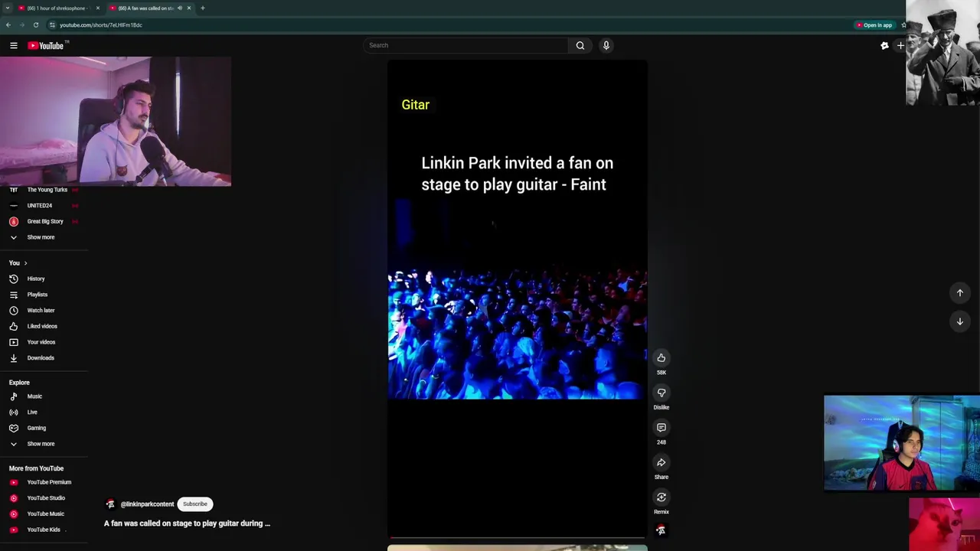
Task: Open Playlists in sidebar
Action: pyautogui.click(x=44, y=295)
